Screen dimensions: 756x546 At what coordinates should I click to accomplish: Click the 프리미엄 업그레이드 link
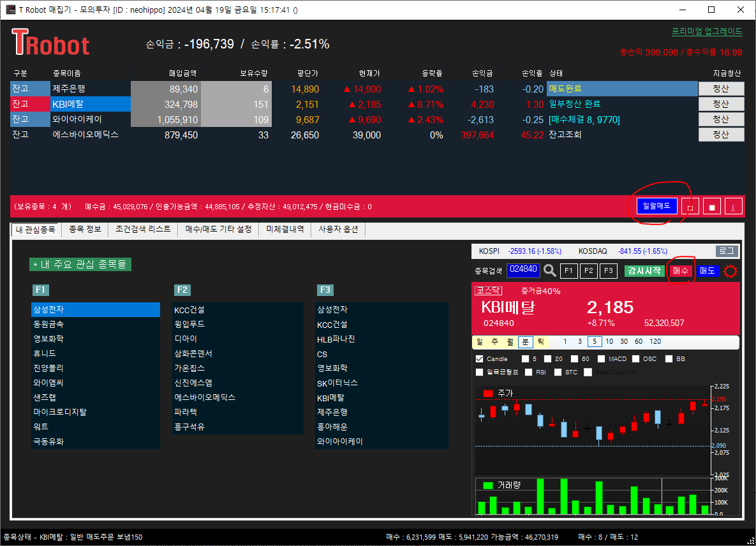tap(707, 31)
